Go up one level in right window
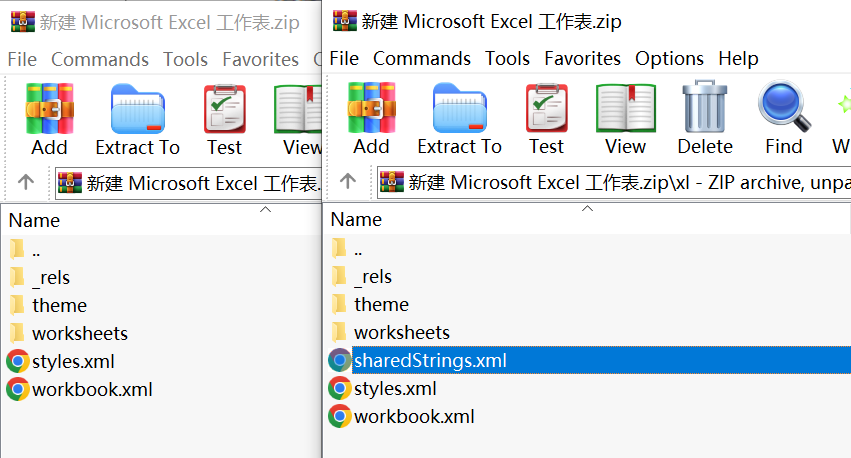Viewport: 851px width, 458px height. 347,181
